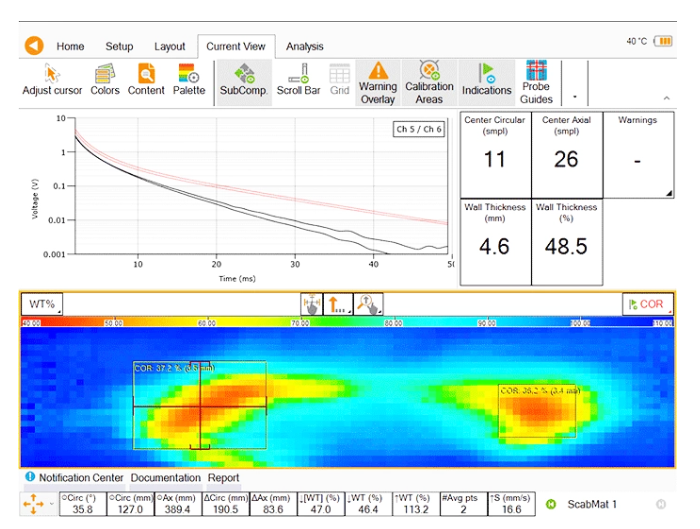Screen dimensions: 700x529
Task: Open the WT% data type dropdown
Action: click(x=42, y=304)
